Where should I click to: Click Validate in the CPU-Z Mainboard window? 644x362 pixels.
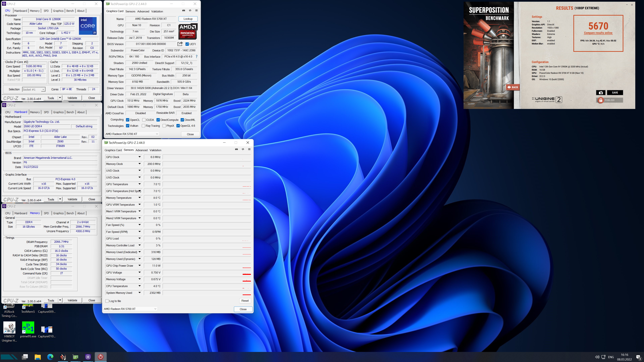click(72, 199)
